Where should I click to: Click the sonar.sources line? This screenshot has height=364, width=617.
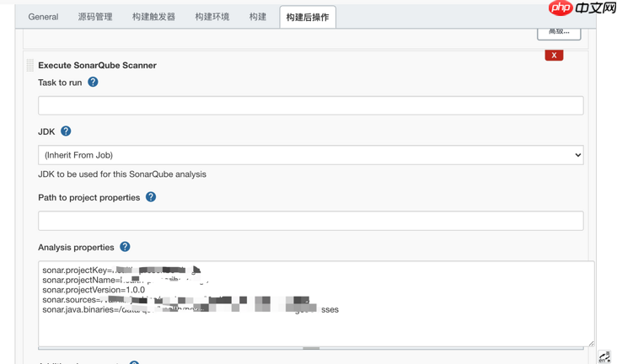coord(176,300)
